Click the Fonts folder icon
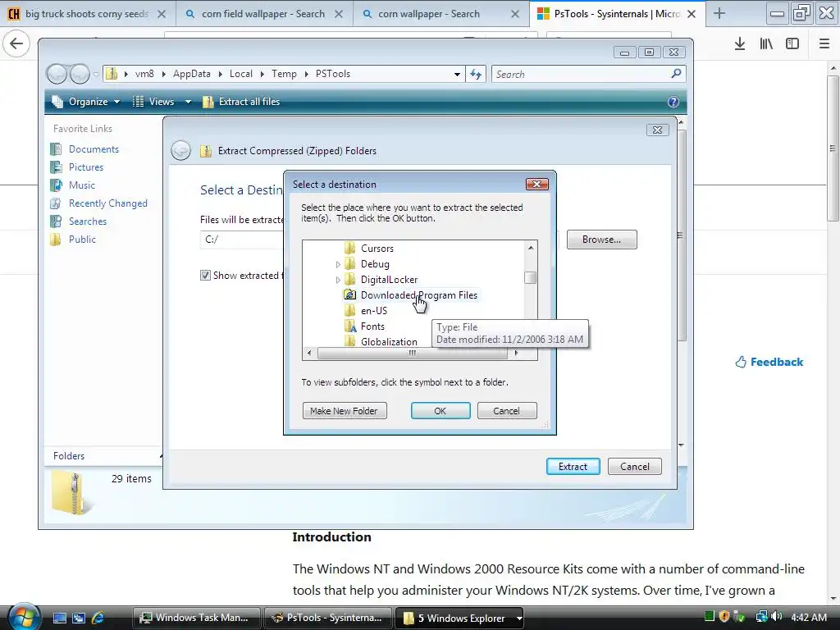The image size is (840, 630). pyautogui.click(x=349, y=326)
